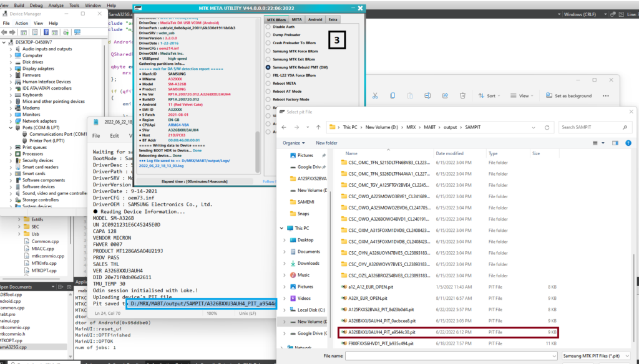The height and width of the screenshot is (364, 639).
Task: Expand Disk drives node in Device Manager
Action: (11, 62)
